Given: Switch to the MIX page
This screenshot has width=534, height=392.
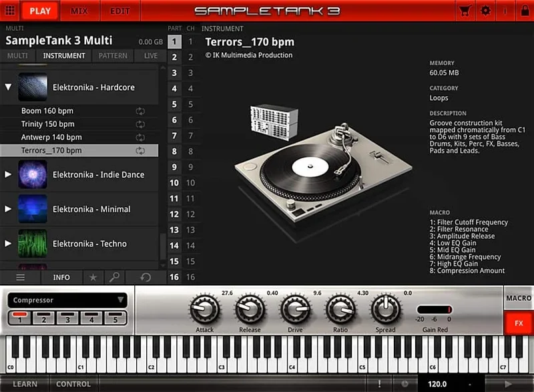Looking at the screenshot, I should [79, 11].
